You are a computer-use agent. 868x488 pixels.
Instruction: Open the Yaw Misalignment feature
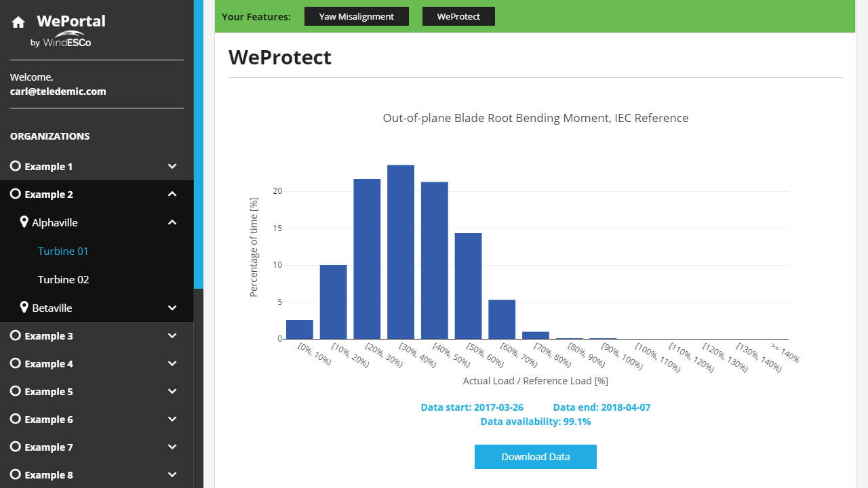coord(357,16)
